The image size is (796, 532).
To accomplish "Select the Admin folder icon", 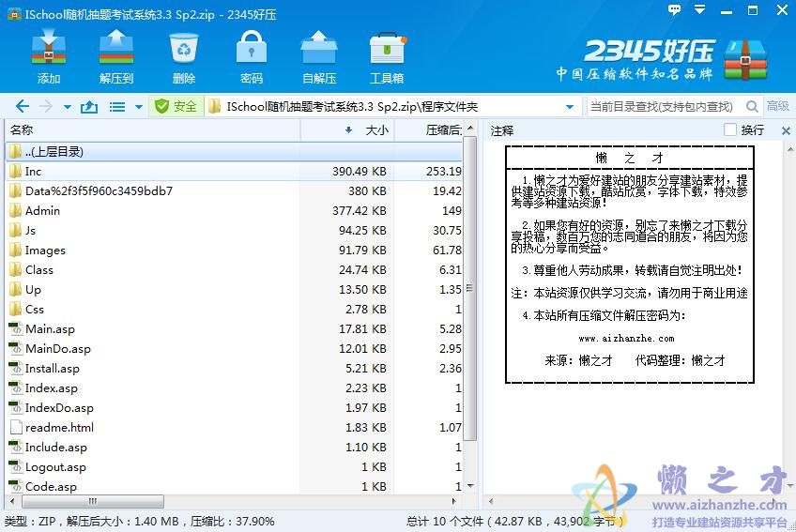I will 16,211.
